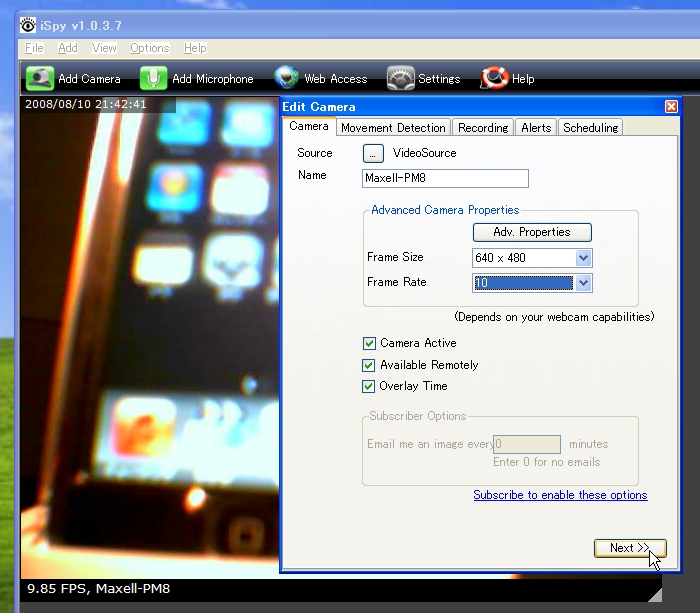700x613 pixels.
Task: Click the Add Microphone green icon
Action: coord(154,79)
